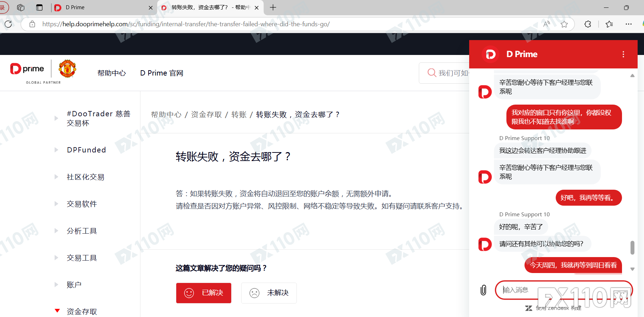Expand the DPFunded sidebar arrow

coord(56,150)
